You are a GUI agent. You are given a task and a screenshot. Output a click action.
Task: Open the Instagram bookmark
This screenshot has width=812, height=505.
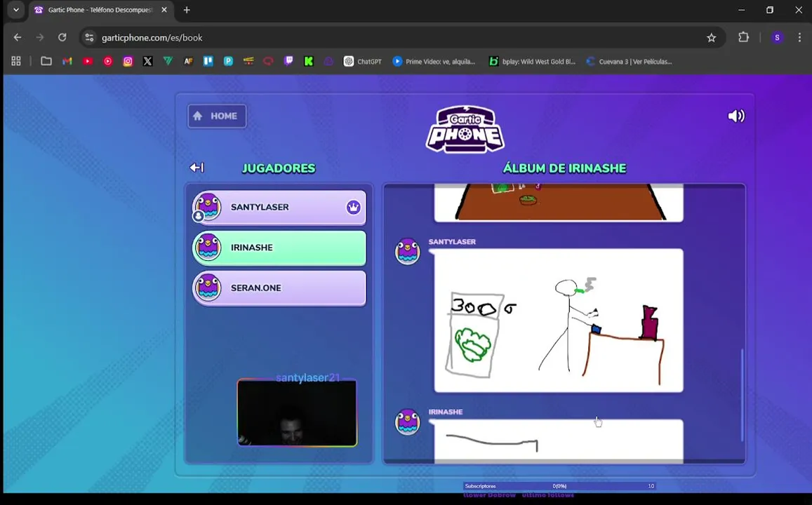[x=128, y=61]
